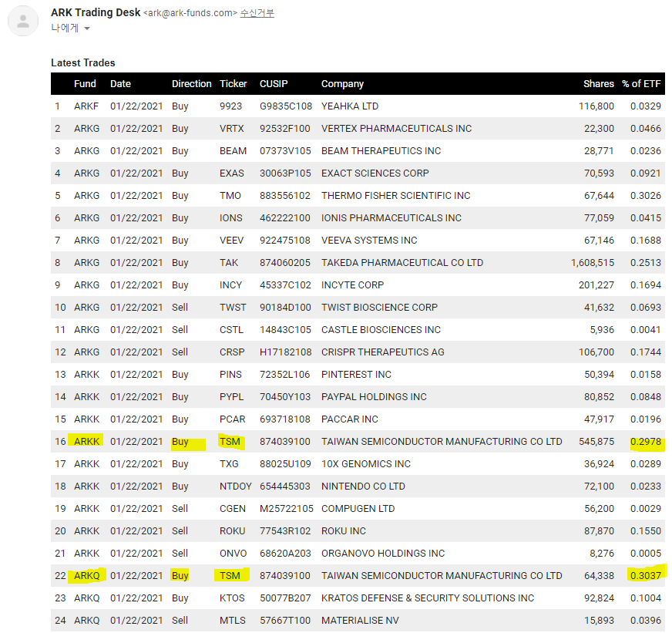The image size is (672, 633).
Task: Click the CGEN ticker
Action: click(x=233, y=509)
